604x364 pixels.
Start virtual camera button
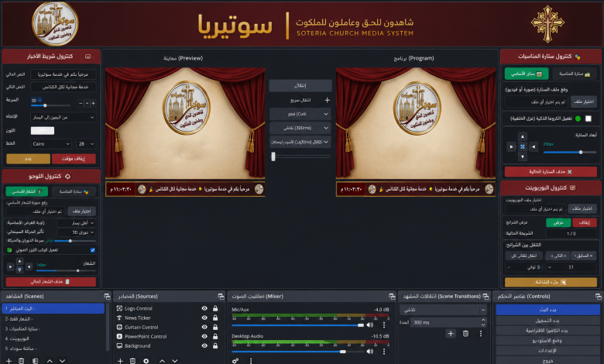tap(547, 331)
